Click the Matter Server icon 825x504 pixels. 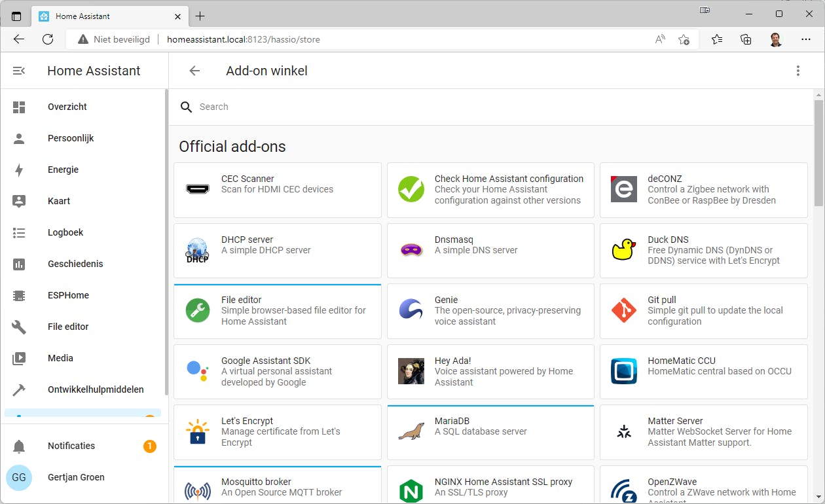point(624,431)
